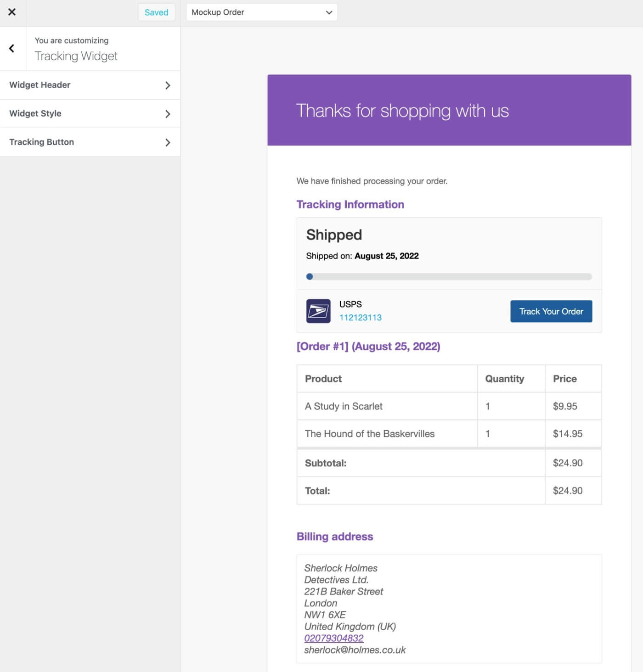Click the Tracking Widget panel title
The image size is (643, 672).
(x=76, y=56)
